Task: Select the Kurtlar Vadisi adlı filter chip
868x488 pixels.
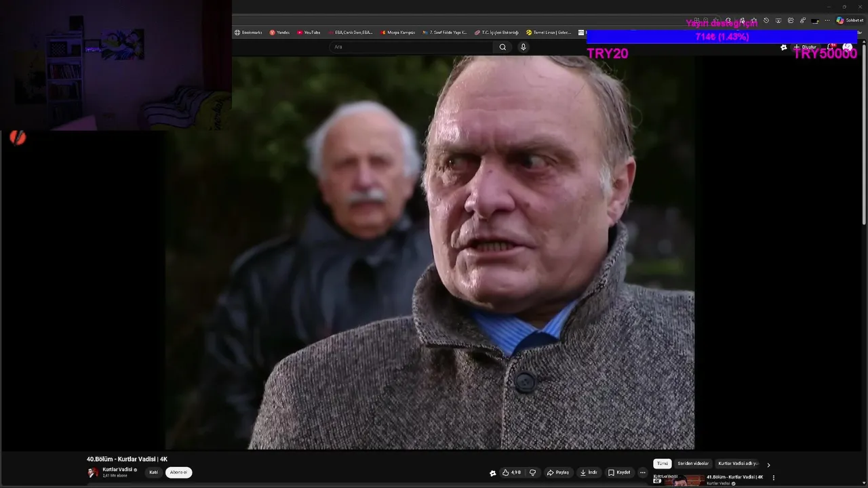Action: point(738,464)
